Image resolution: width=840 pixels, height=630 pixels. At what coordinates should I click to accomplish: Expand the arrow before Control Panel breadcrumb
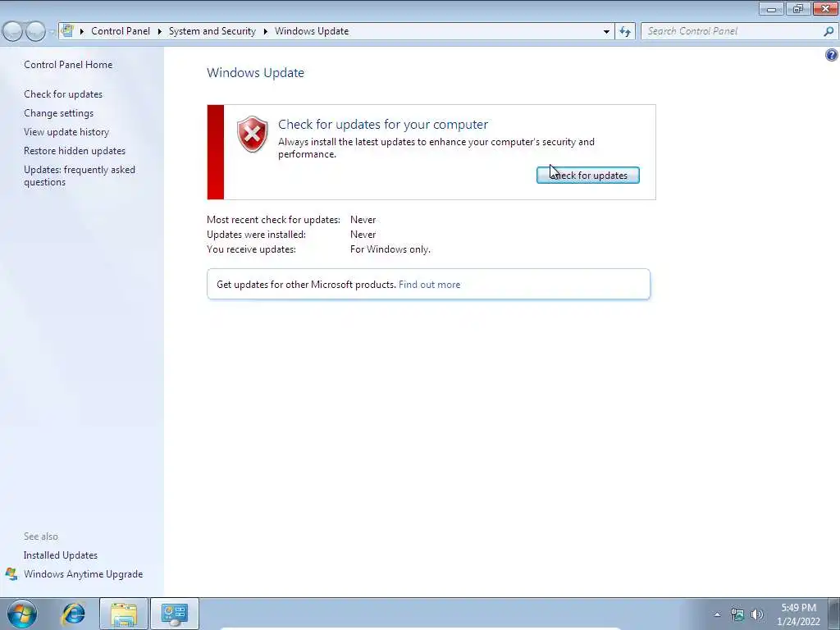coord(82,31)
